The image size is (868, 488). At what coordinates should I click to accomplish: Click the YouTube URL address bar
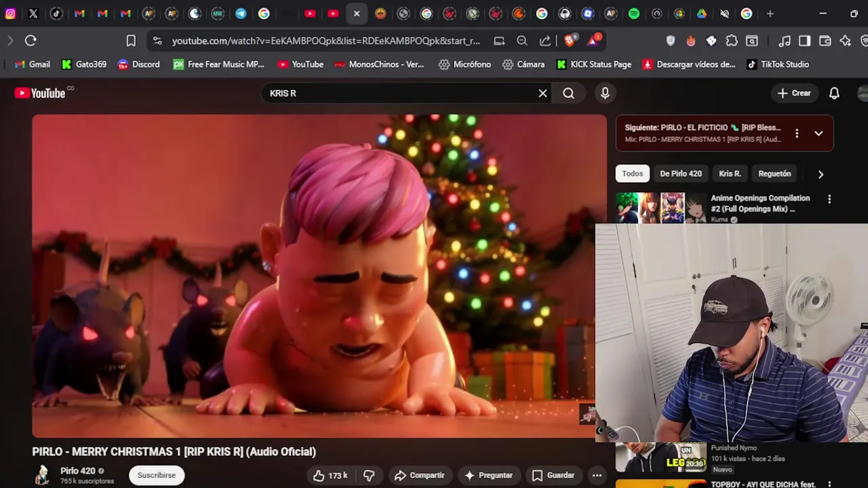point(325,41)
